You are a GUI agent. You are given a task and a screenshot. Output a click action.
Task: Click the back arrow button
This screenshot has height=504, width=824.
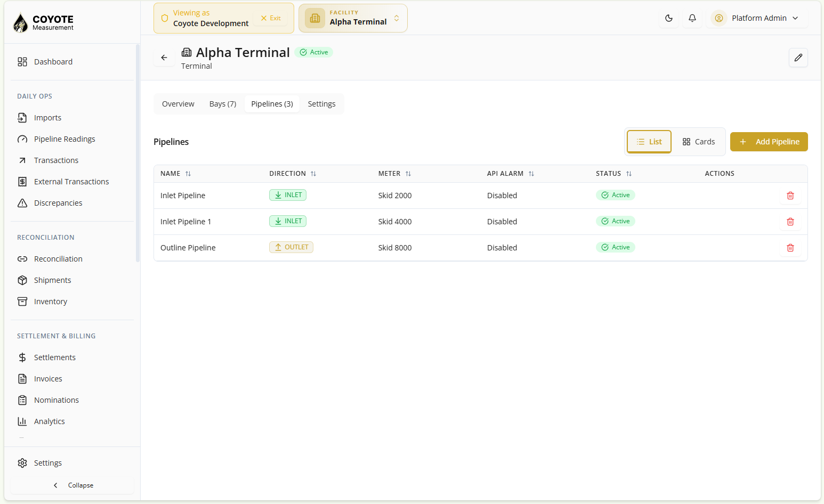(164, 58)
